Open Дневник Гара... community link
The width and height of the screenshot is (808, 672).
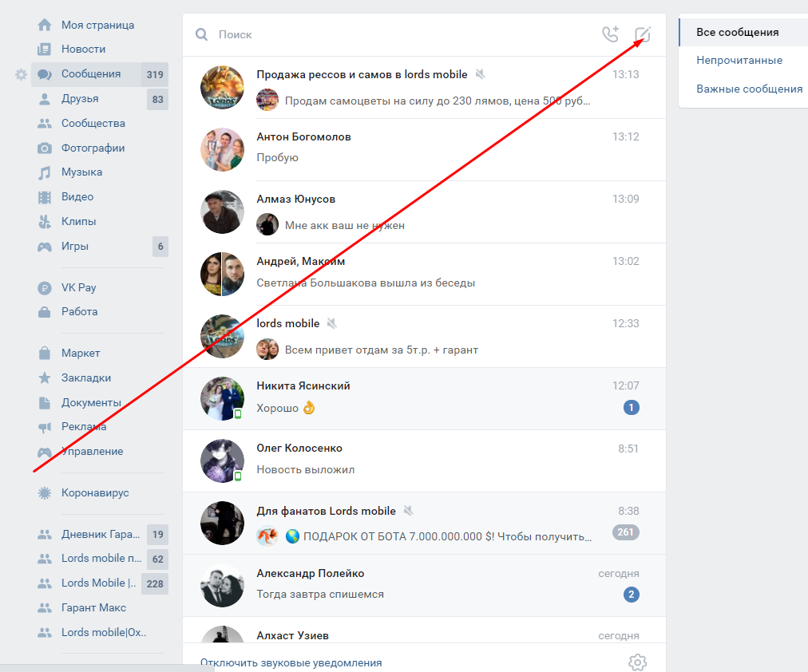(x=101, y=535)
